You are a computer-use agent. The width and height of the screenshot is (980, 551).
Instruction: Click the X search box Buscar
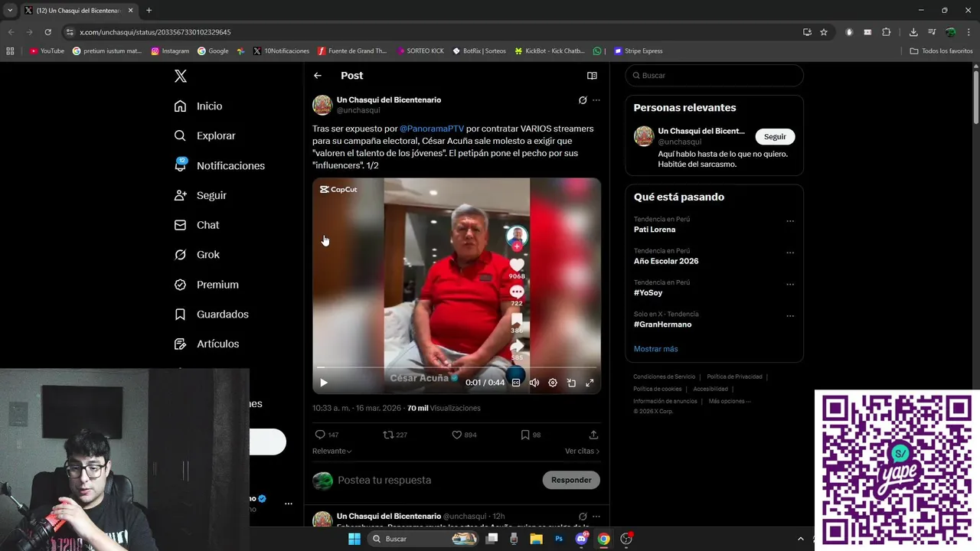pyautogui.click(x=714, y=76)
